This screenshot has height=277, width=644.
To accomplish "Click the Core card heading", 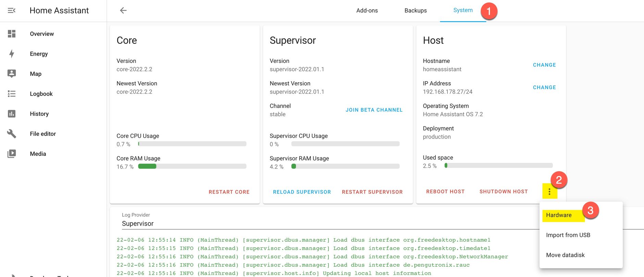I will (127, 40).
